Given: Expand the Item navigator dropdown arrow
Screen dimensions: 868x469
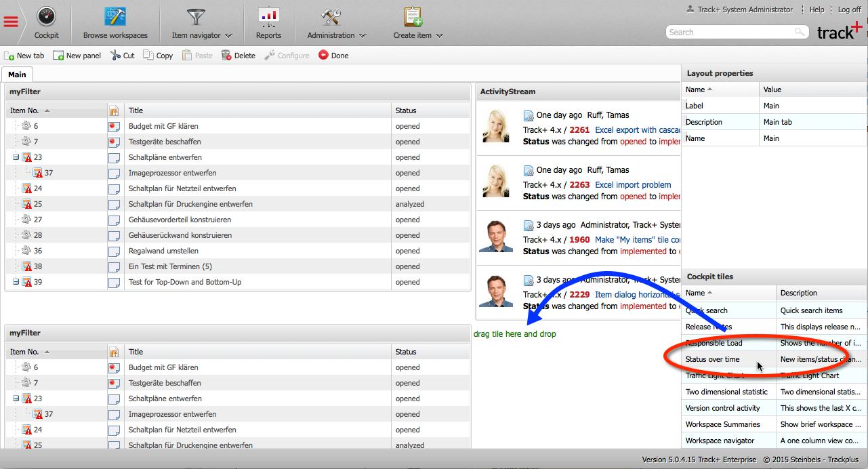Looking at the screenshot, I should click(228, 36).
